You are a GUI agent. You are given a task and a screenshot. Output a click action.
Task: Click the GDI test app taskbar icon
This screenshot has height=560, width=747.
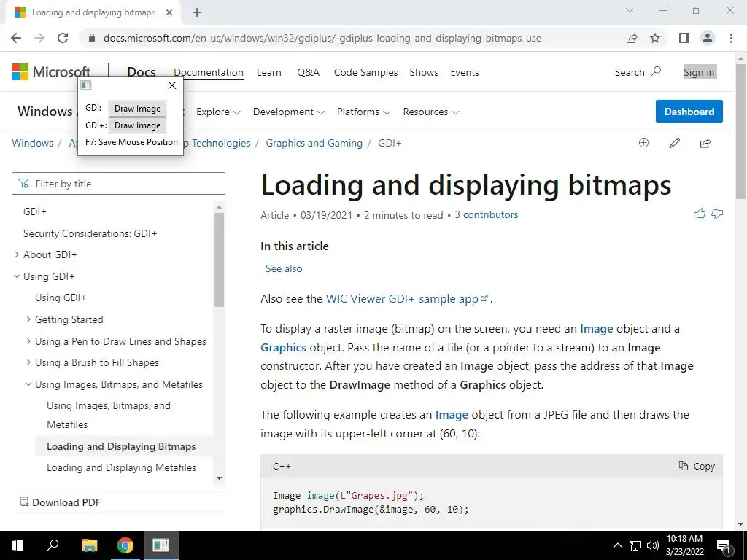(x=160, y=545)
